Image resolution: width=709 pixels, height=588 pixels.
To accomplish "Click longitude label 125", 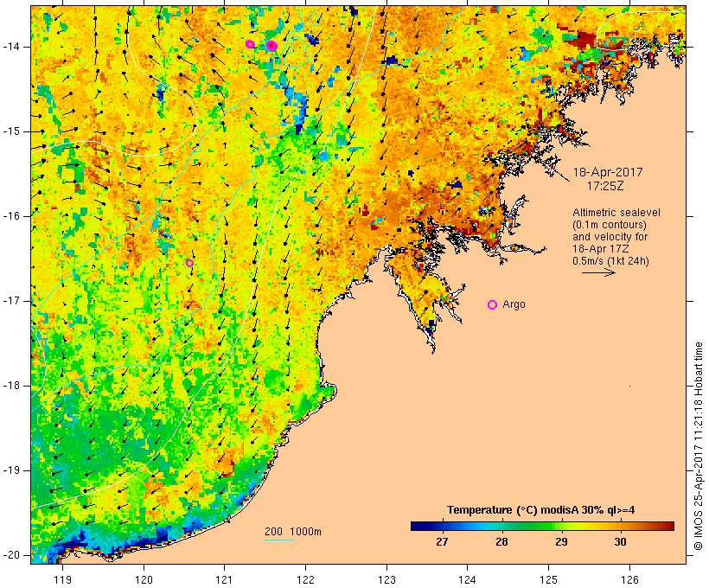I will (x=548, y=579).
